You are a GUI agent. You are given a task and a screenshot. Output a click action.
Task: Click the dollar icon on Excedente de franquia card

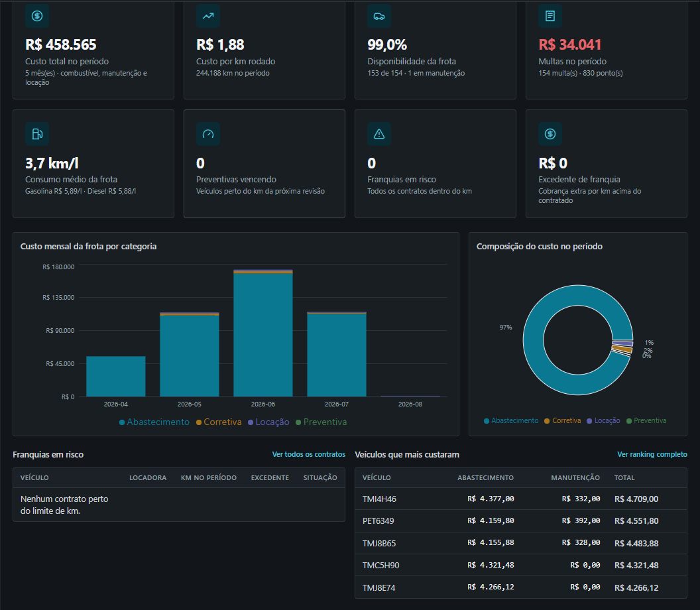(x=550, y=134)
